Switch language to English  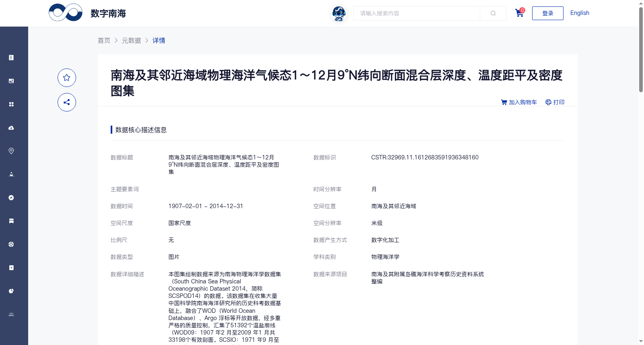[x=580, y=13]
